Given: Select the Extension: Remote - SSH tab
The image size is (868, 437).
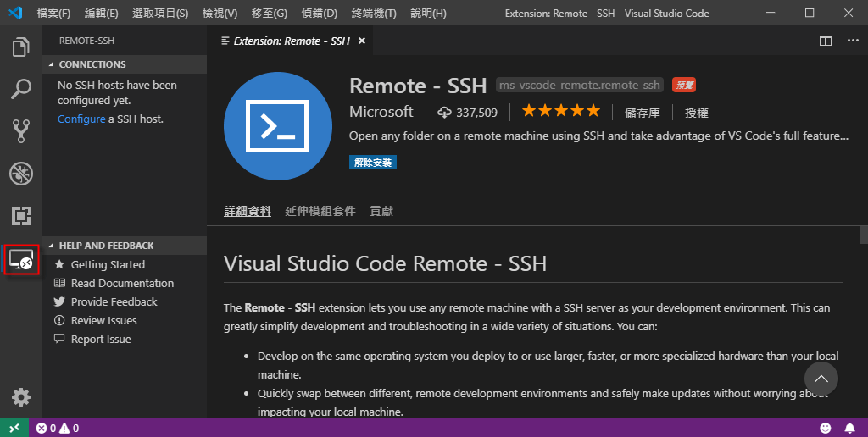Looking at the screenshot, I should (290, 41).
